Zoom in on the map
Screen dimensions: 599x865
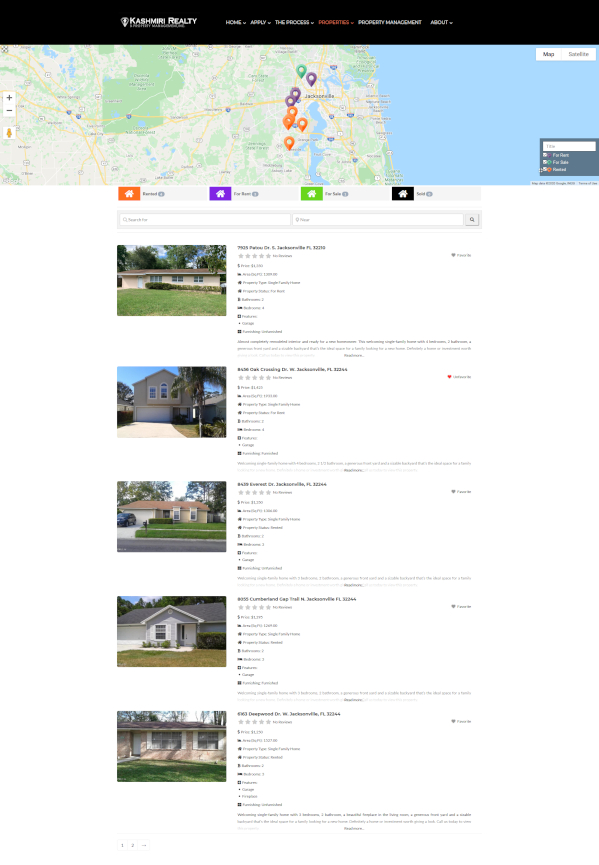click(9, 98)
